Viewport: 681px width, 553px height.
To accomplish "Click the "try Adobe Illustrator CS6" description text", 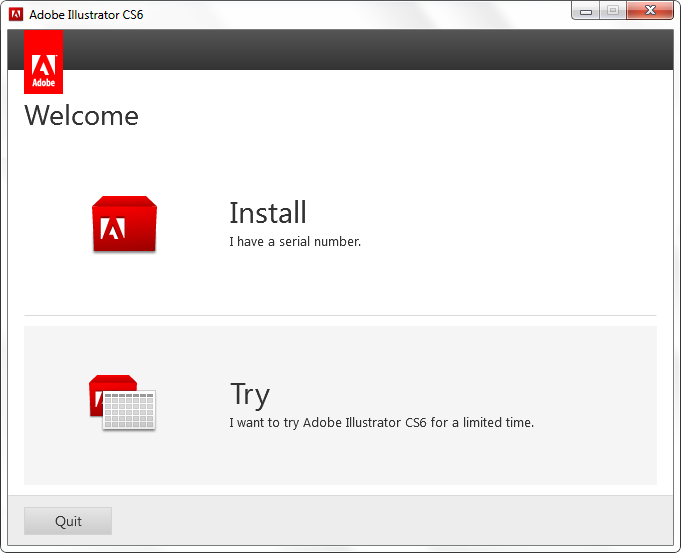I will click(381, 422).
